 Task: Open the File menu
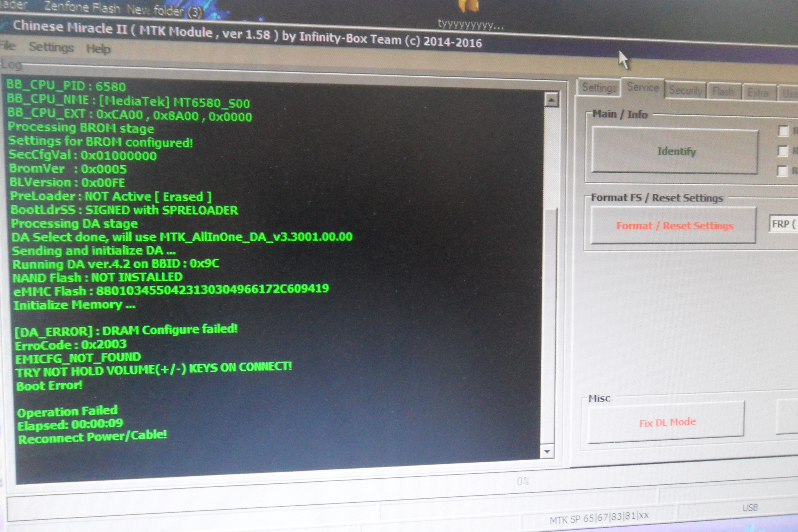tap(7, 45)
